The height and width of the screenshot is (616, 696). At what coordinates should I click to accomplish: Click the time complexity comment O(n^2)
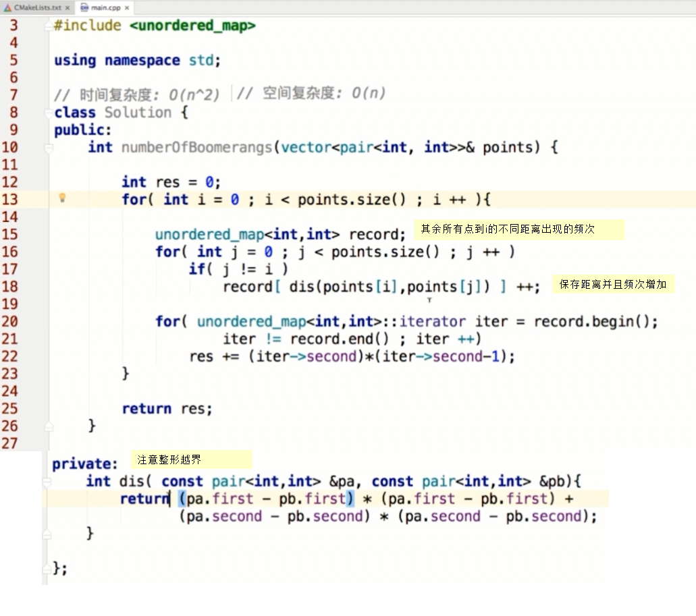pyautogui.click(x=137, y=95)
